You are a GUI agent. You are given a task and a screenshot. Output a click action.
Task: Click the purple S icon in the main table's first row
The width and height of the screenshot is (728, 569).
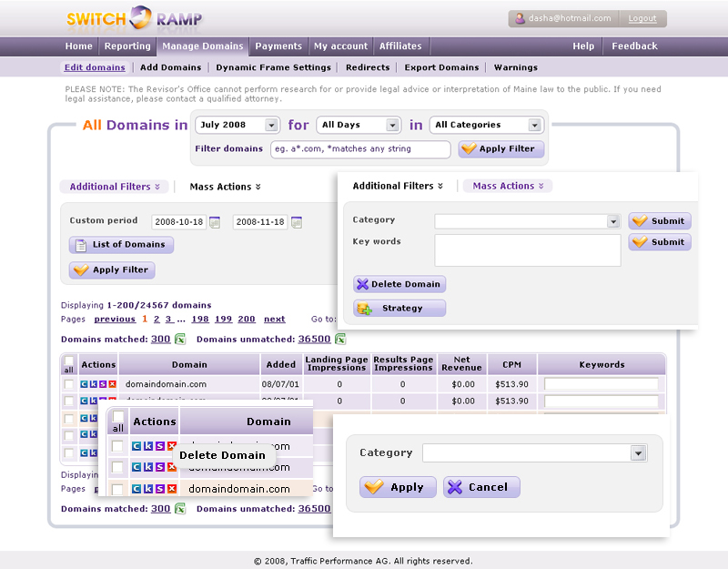(103, 384)
